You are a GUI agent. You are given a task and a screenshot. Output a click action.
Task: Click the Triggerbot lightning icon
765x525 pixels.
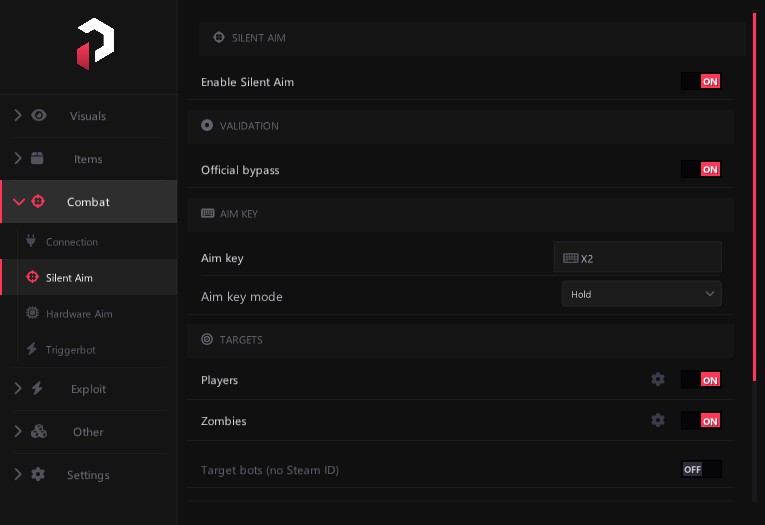click(x=32, y=349)
